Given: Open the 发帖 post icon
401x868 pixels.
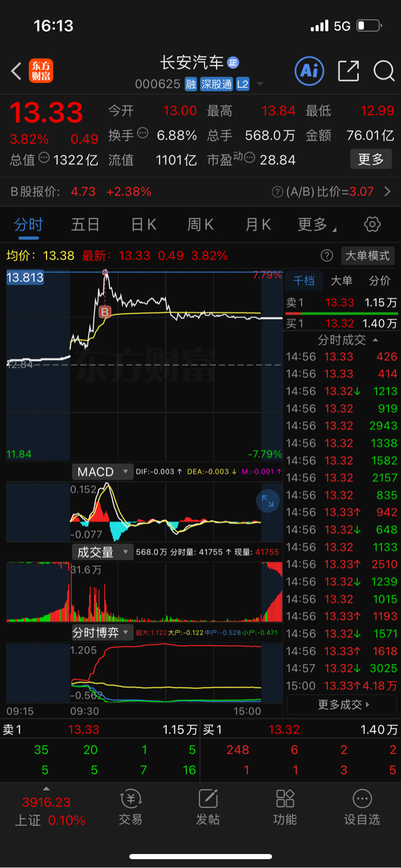Looking at the screenshot, I should click(208, 807).
